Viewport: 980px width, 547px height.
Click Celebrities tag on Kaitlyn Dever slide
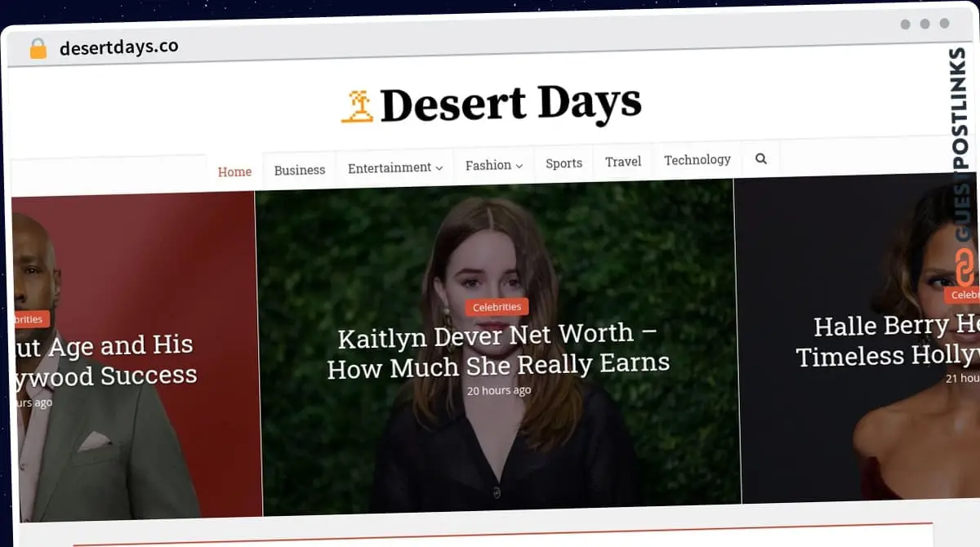click(497, 307)
